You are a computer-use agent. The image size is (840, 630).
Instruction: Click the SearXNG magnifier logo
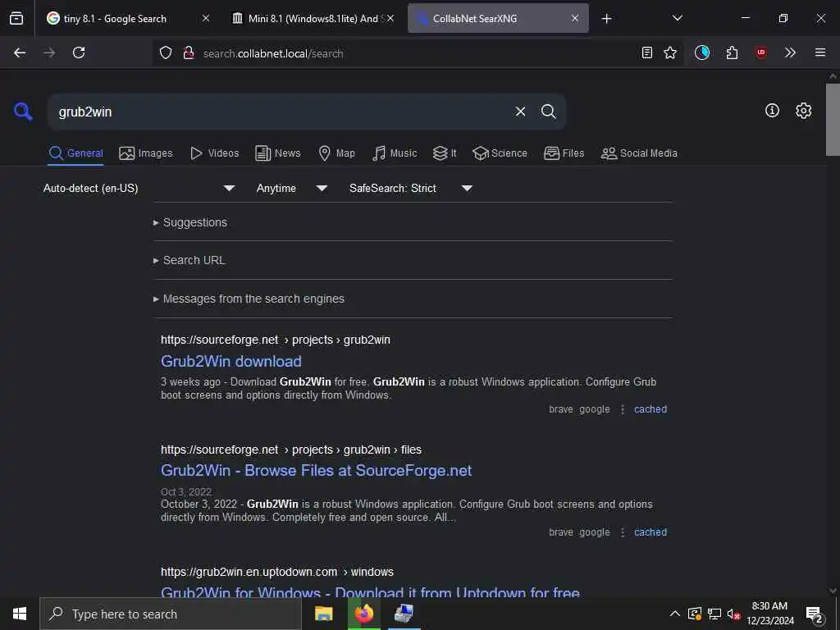pyautogui.click(x=23, y=112)
